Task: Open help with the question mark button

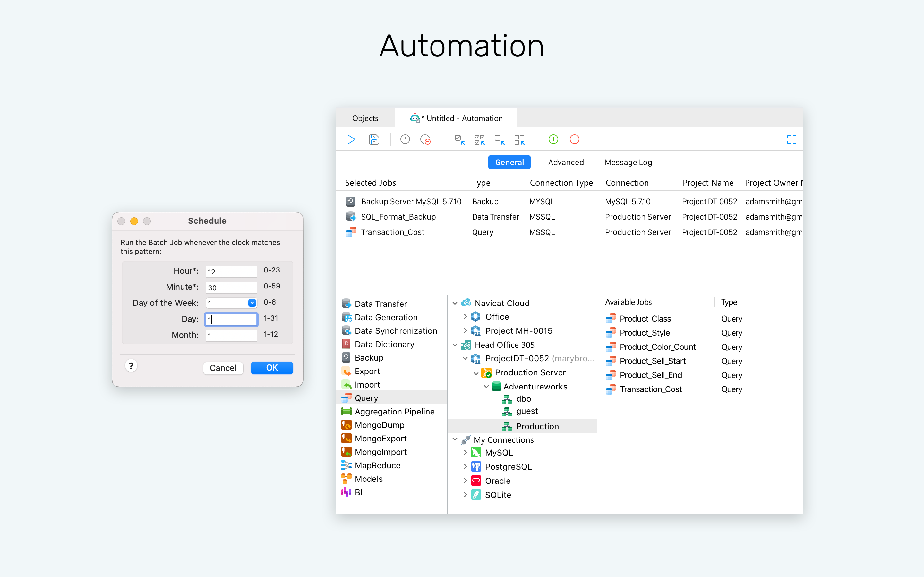Action: click(131, 366)
